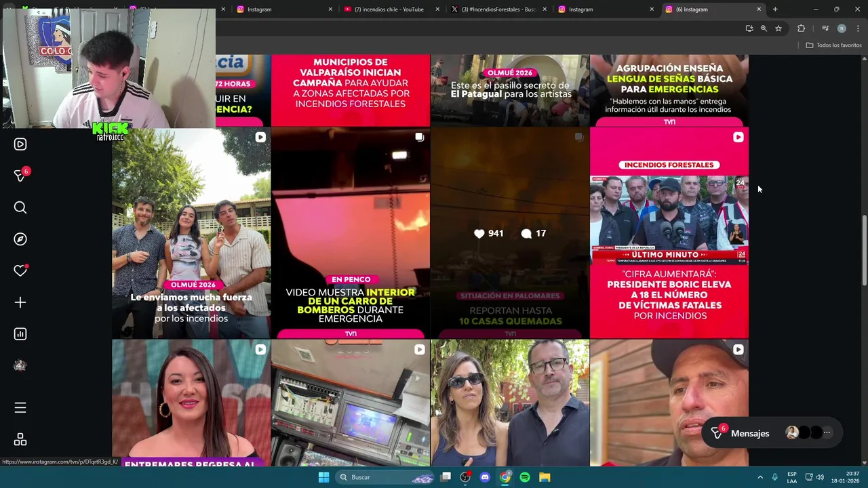Viewport: 868px width, 488px height.
Task: Switch to Instagram tab left of (6) Instagram
Action: (606, 9)
